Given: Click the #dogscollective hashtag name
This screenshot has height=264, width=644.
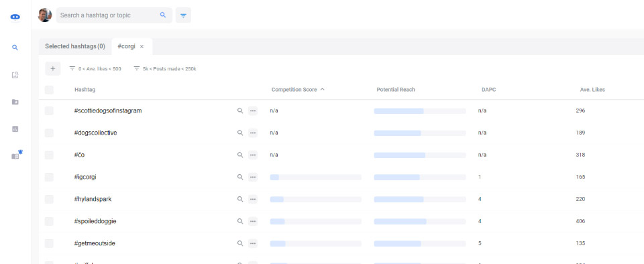Looking at the screenshot, I should (x=95, y=133).
